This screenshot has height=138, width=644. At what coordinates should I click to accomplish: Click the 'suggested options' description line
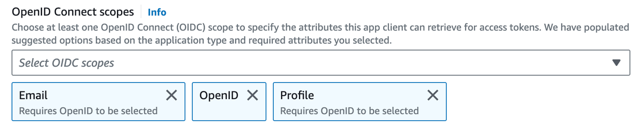click(202, 40)
